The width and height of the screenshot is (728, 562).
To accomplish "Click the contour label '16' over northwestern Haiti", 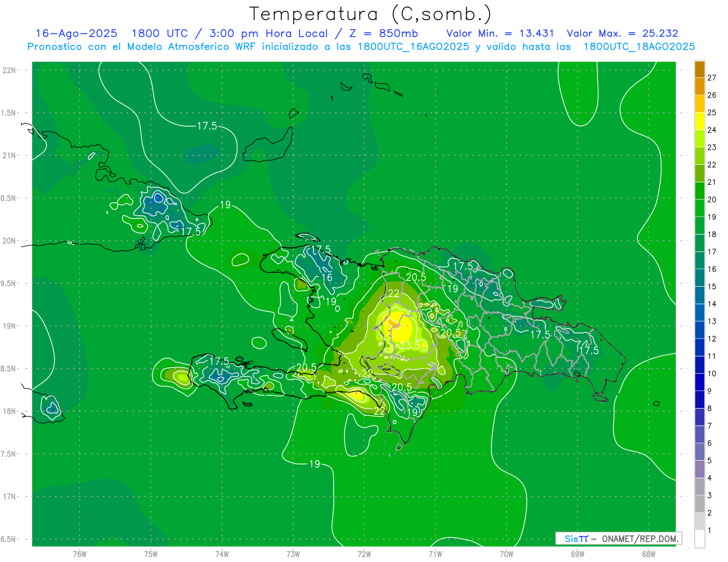I will (326, 278).
